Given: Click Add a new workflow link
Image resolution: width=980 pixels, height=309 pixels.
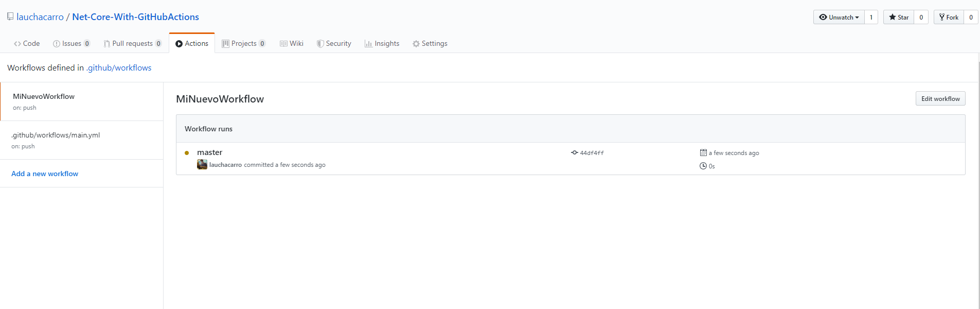Looking at the screenshot, I should (45, 174).
